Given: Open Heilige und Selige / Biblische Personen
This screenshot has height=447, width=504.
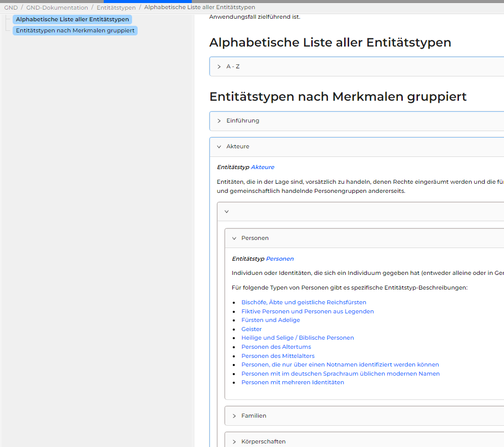Looking at the screenshot, I should (298, 338).
